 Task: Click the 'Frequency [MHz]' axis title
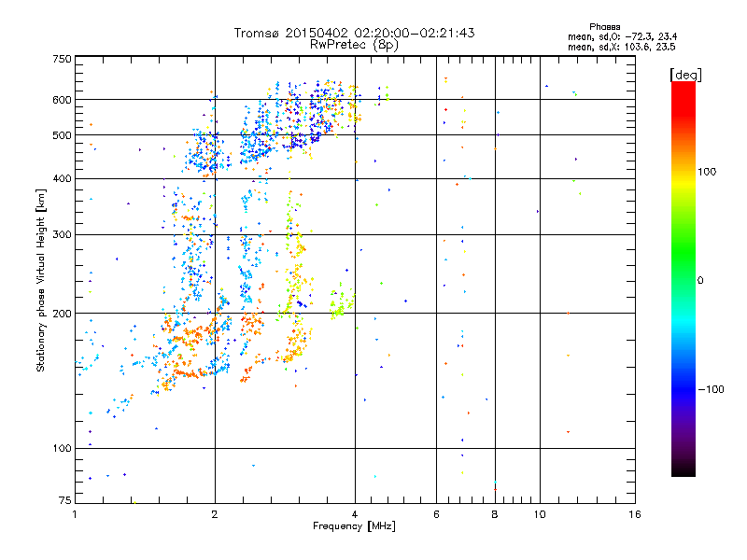354,526
